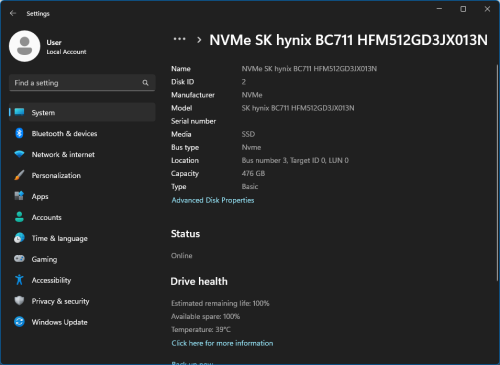Click the Gaming controller icon

click(x=19, y=259)
